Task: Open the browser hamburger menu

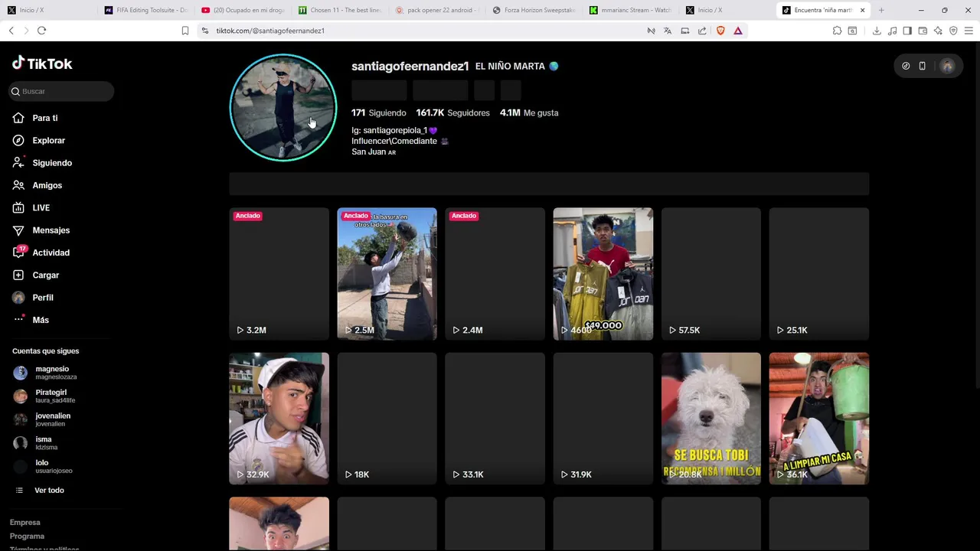Action: [969, 31]
